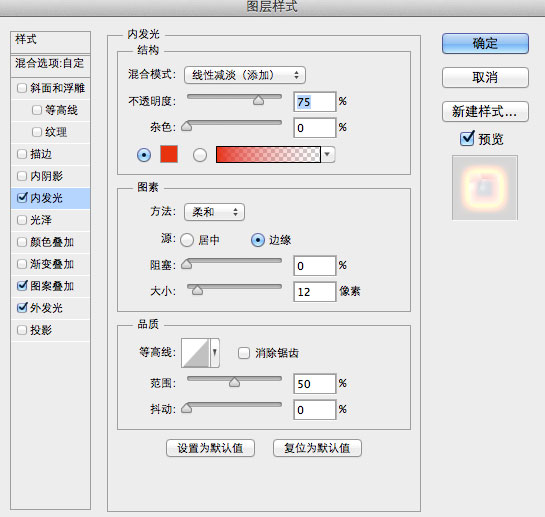545x517 pixels.
Task: Select the 斜面和浮雕 style row label
Action: 58,88
